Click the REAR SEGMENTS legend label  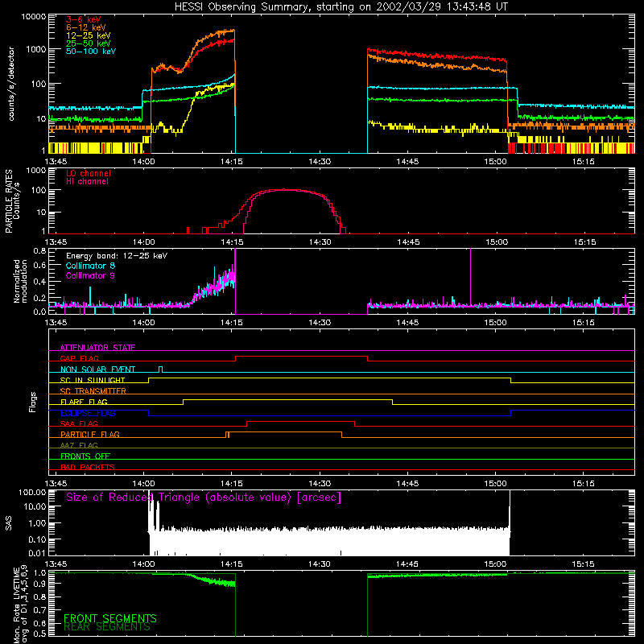(107, 627)
